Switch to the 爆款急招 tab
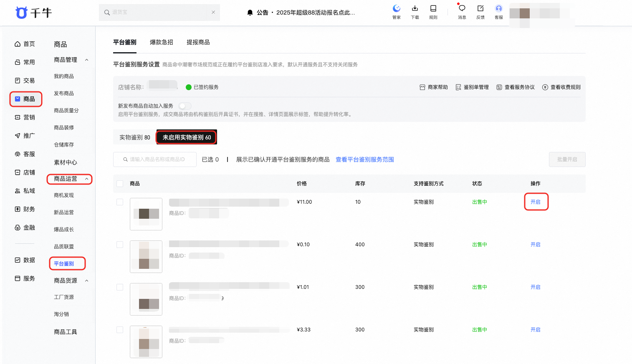The image size is (632, 364). pyautogui.click(x=162, y=42)
